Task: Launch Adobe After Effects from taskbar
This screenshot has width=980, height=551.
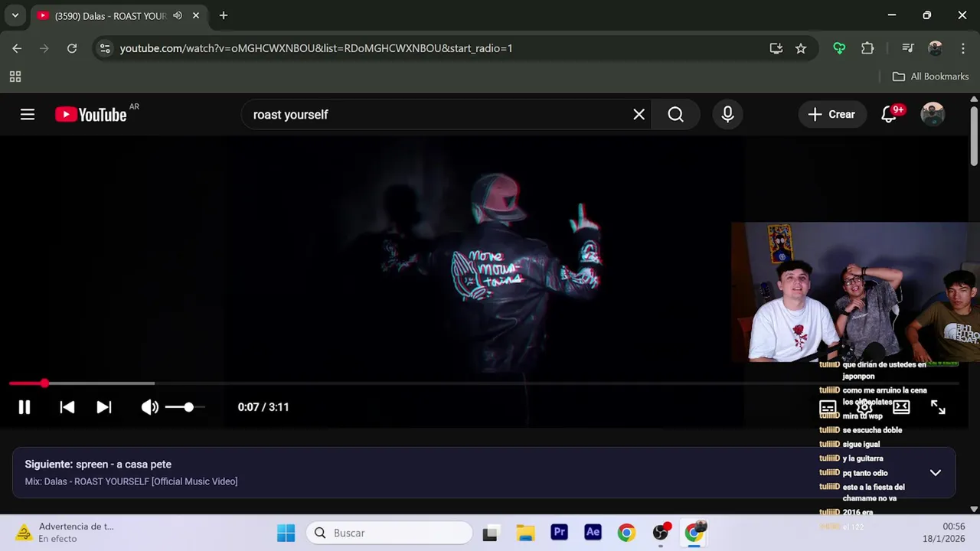Action: [x=593, y=533]
